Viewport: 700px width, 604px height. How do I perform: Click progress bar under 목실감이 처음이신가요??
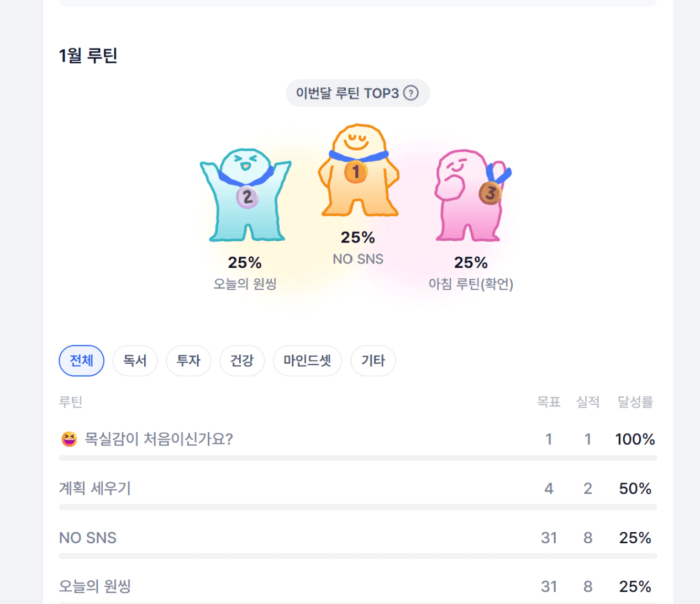click(x=358, y=458)
